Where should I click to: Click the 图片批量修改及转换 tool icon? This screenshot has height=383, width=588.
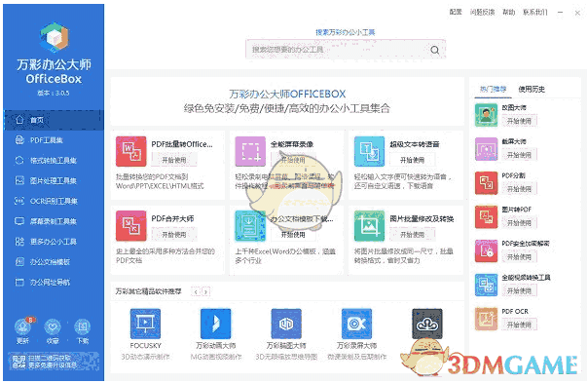click(369, 226)
